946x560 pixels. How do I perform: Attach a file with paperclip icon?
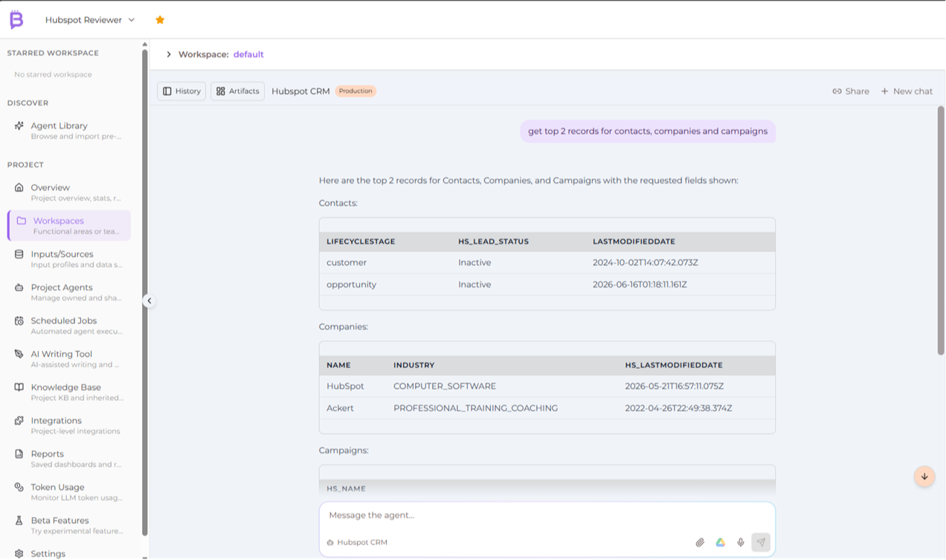click(700, 543)
